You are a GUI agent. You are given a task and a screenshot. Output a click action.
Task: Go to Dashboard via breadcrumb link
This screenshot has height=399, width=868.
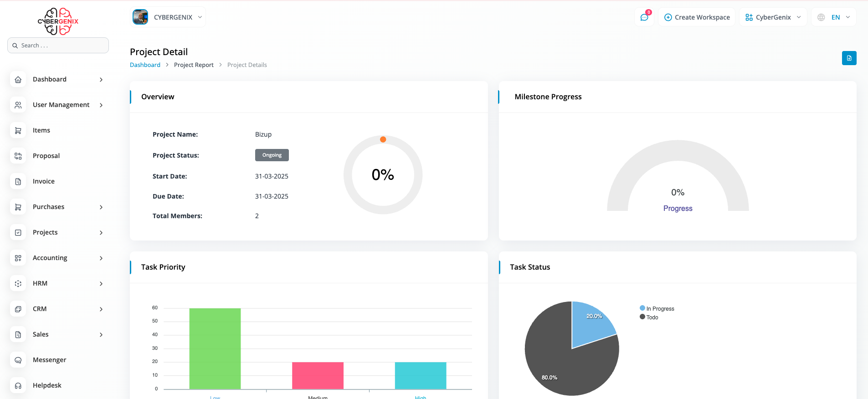pyautogui.click(x=145, y=65)
